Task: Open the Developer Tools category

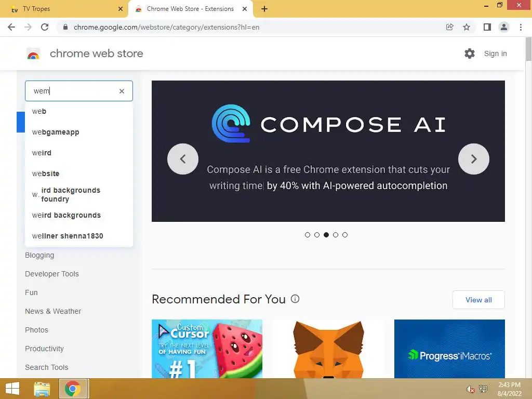Action: point(51,274)
